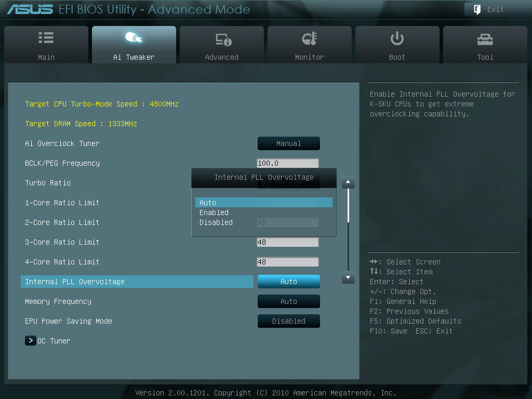This screenshot has height=399, width=532.
Task: Select the 3-Core Ratio Limit label
Action: [x=62, y=242]
